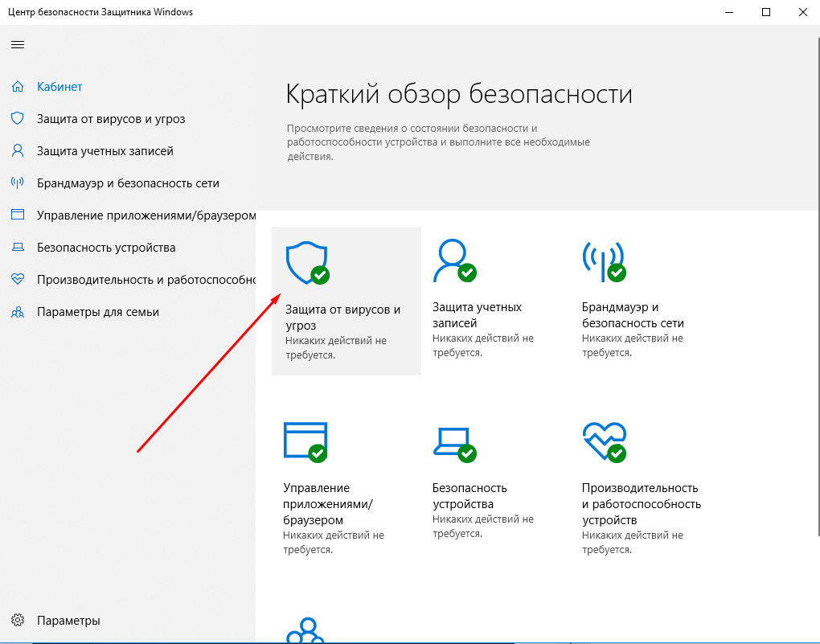The height and width of the screenshot is (644, 820).
Task: Maximize the Windows Defender Security Center window
Action: pyautogui.click(x=766, y=12)
